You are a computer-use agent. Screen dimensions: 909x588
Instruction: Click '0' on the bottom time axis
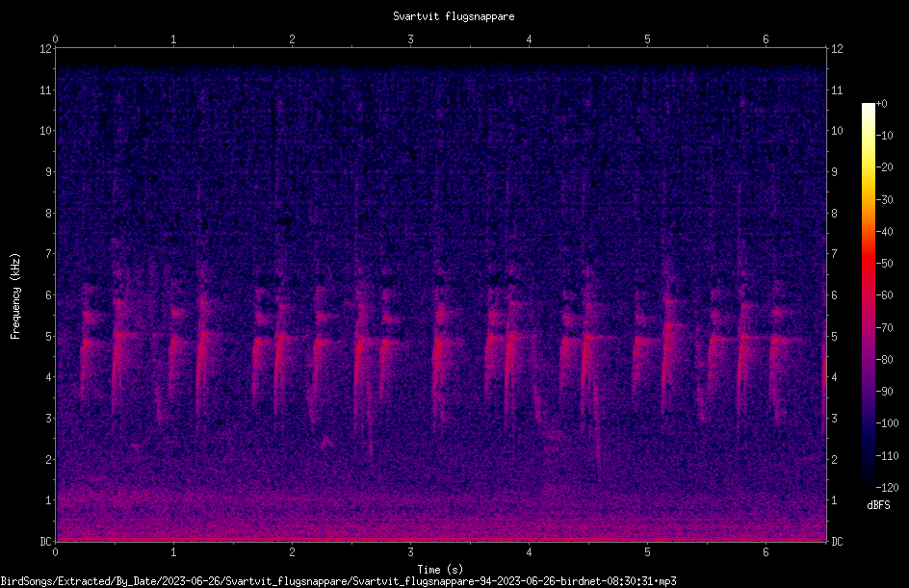click(55, 552)
